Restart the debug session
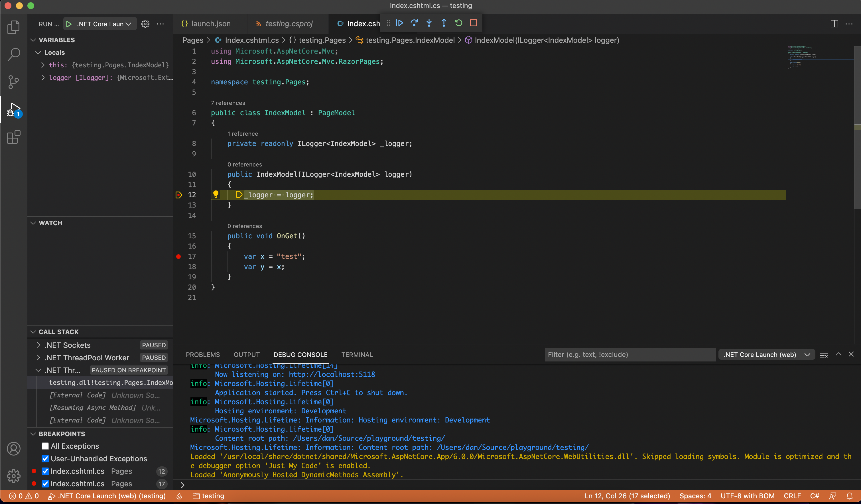The height and width of the screenshot is (504, 861). click(x=458, y=23)
